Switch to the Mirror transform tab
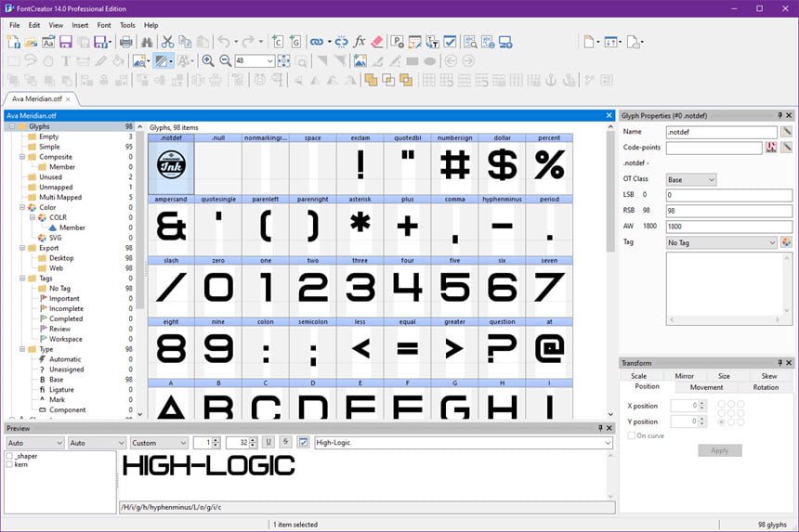Screen dimensions: 799x532 point(684,376)
